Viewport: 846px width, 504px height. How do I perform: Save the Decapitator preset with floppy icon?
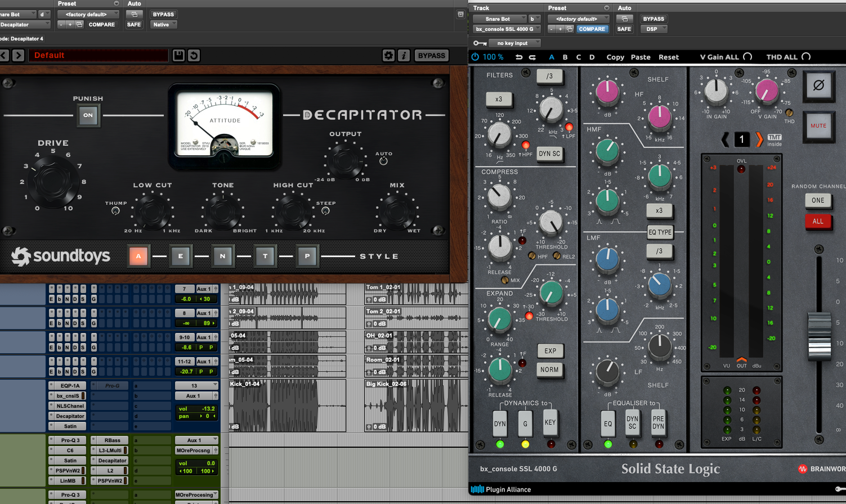[178, 55]
